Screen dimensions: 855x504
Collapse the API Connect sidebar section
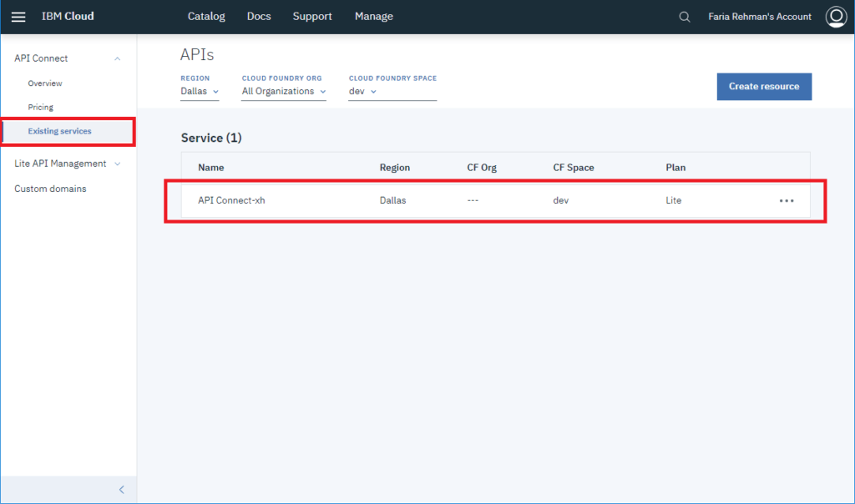(x=118, y=58)
